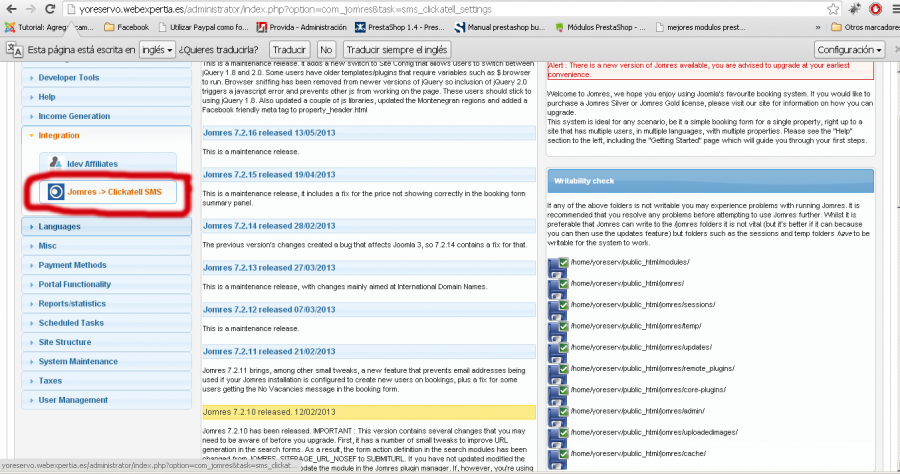Open Idev Affiliates link
Screen dimensions: 900x474
tap(107, 164)
